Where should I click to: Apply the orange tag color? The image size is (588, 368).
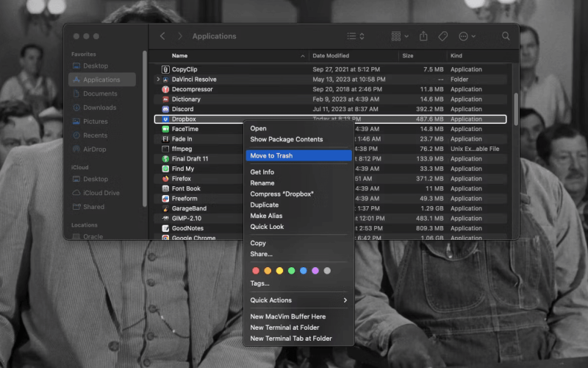tap(268, 271)
